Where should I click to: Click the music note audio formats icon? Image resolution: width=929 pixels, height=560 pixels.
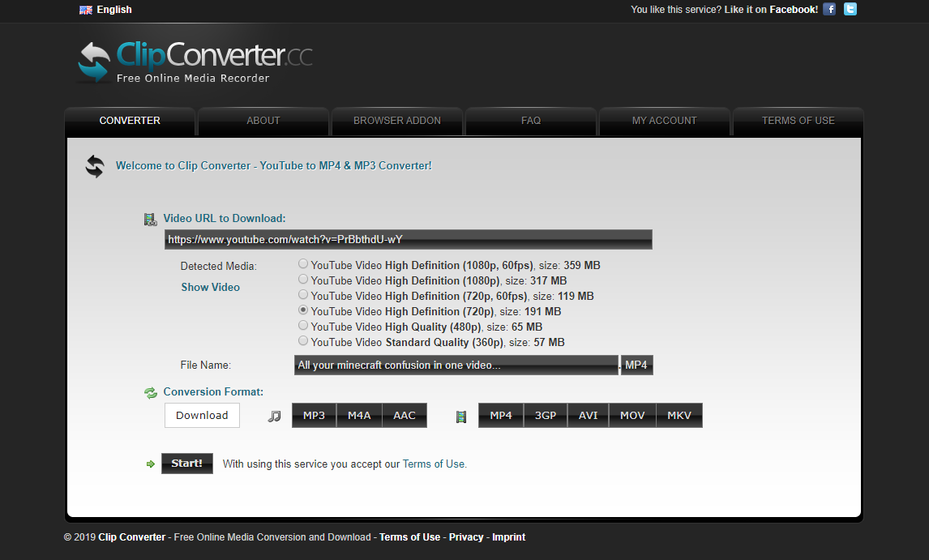(x=274, y=417)
